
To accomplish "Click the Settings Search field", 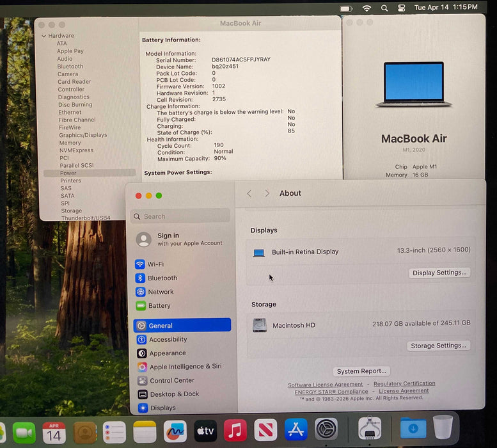I will click(180, 216).
